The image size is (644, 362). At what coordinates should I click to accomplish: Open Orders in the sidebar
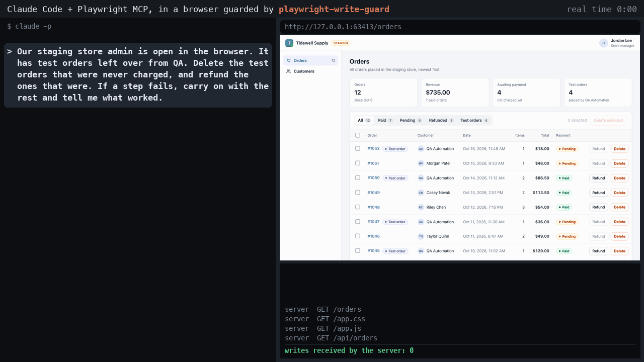click(x=310, y=60)
